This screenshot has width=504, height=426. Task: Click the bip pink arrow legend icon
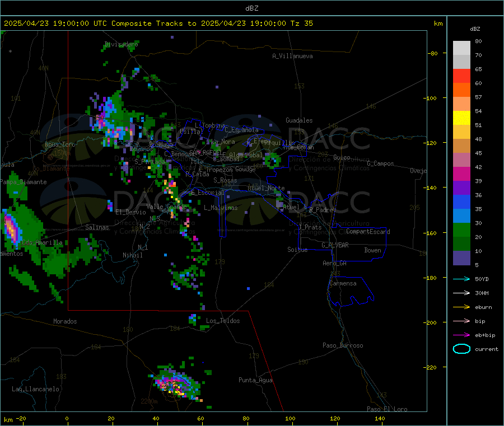pos(461,321)
